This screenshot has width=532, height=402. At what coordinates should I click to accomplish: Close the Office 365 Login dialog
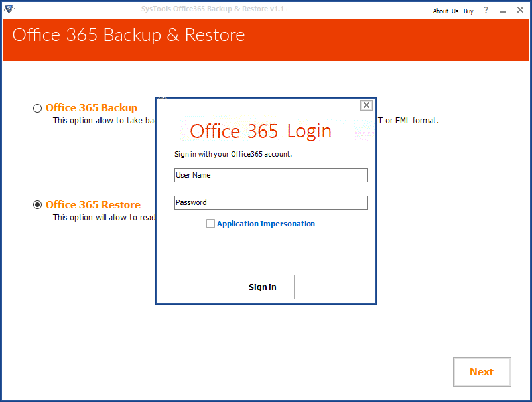pos(366,105)
